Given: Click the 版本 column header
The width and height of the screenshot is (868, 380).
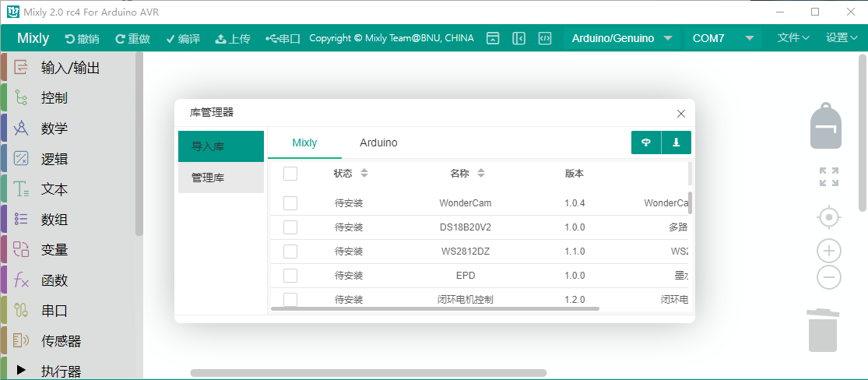Looking at the screenshot, I should point(574,174).
